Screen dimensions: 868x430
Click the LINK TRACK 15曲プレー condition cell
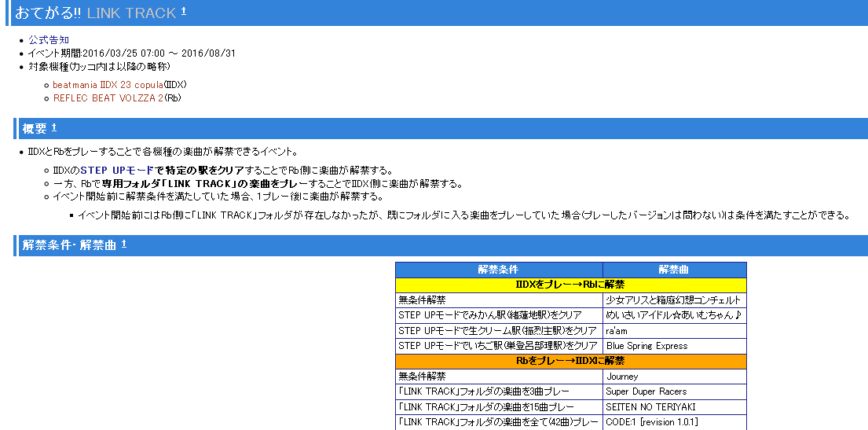(x=500, y=407)
